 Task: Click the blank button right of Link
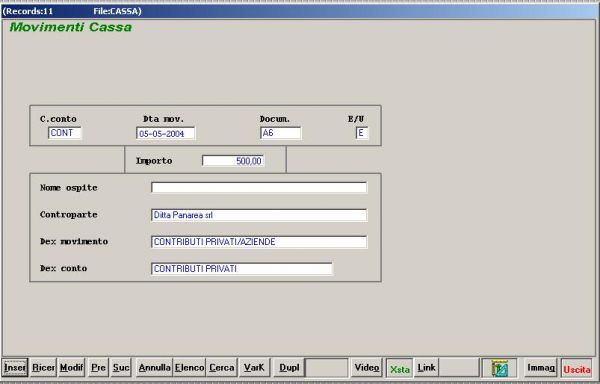tap(459, 368)
